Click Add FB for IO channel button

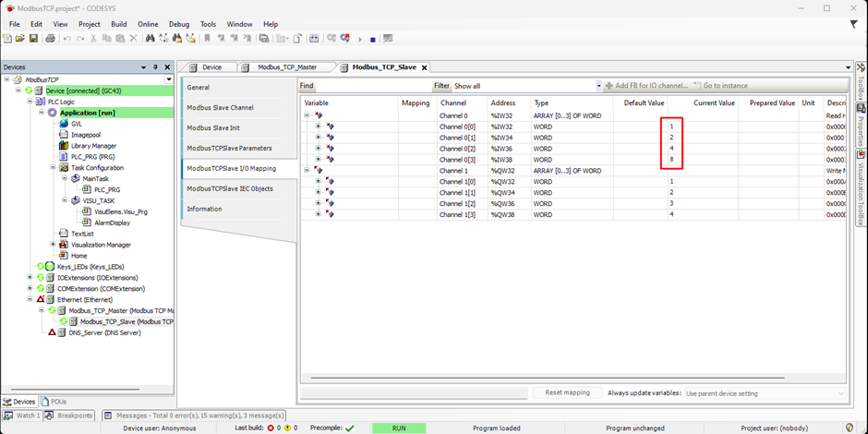[646, 86]
